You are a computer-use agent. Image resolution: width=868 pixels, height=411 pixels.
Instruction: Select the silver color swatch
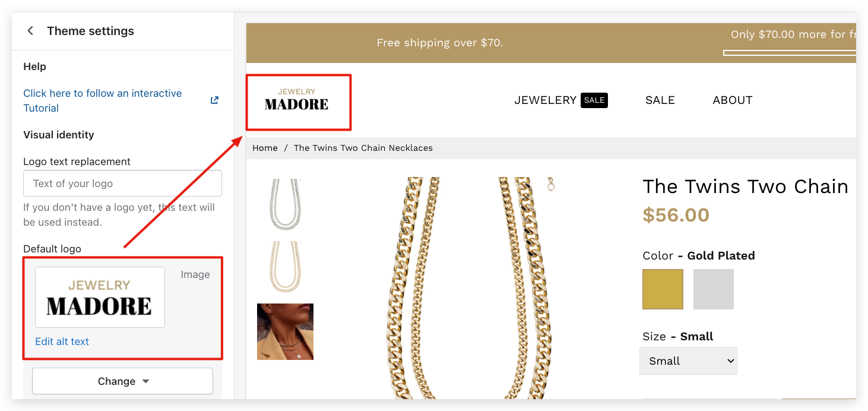coord(714,289)
